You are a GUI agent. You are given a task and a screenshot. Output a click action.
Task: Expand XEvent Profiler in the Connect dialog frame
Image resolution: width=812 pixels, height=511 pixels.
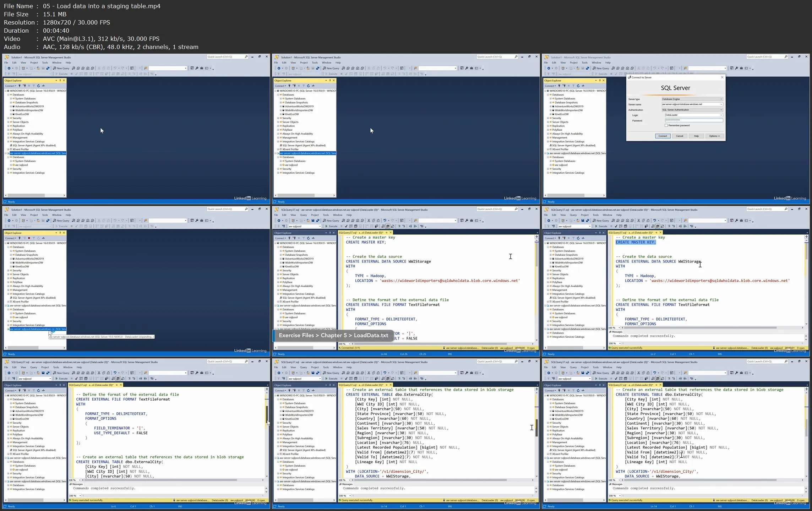coord(548,150)
